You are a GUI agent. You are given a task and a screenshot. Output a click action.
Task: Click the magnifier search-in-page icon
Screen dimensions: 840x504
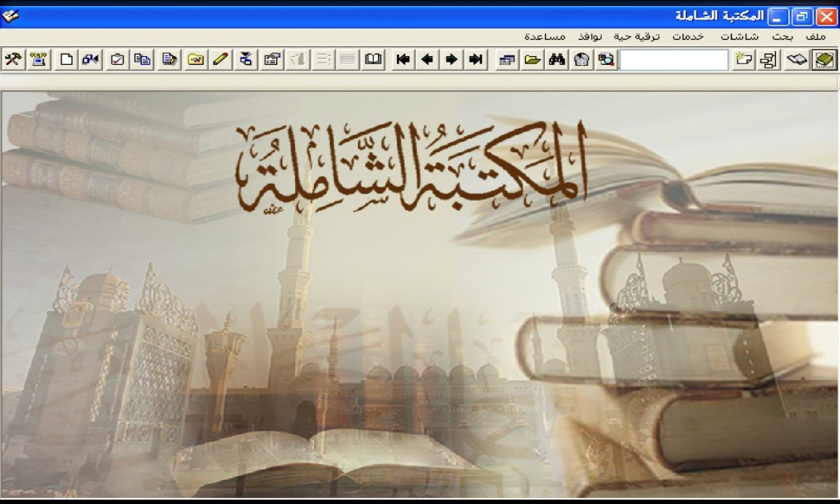[605, 60]
